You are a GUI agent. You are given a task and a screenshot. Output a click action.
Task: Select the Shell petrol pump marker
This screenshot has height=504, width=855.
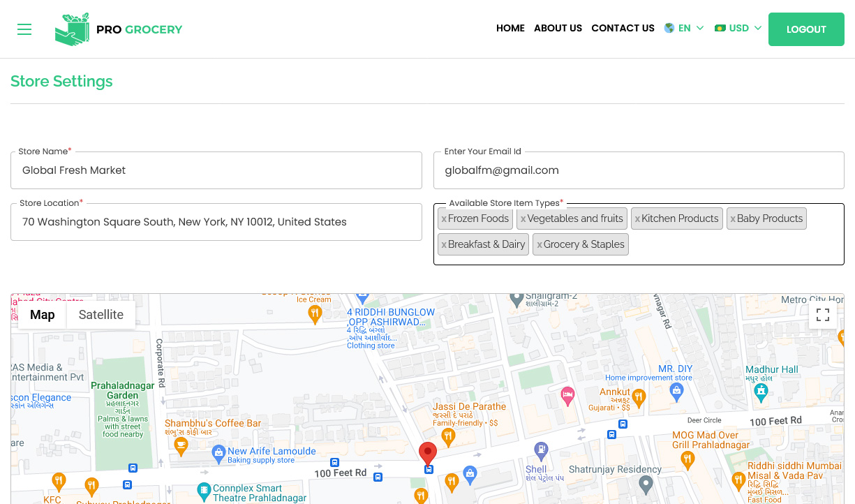coord(541,450)
